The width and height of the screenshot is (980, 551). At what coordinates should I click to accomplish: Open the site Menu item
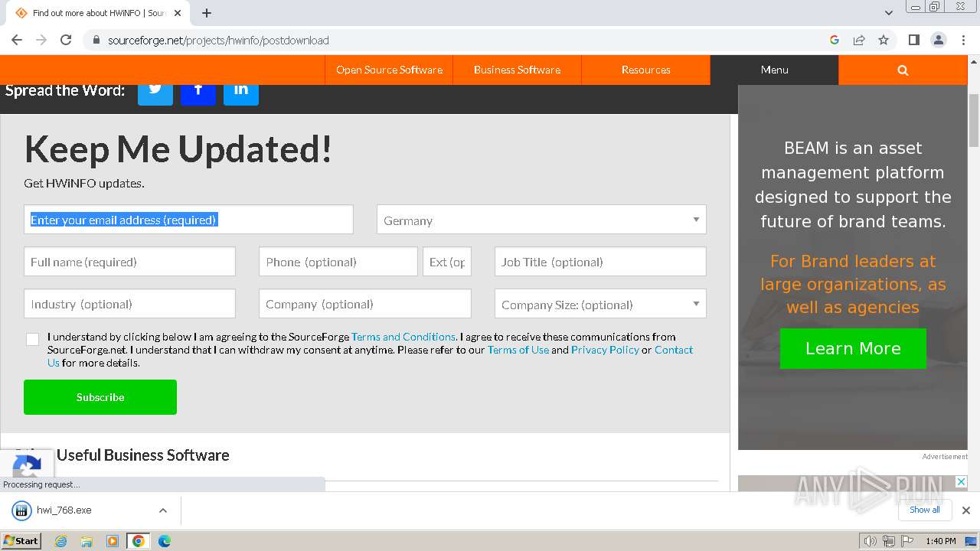tap(774, 70)
